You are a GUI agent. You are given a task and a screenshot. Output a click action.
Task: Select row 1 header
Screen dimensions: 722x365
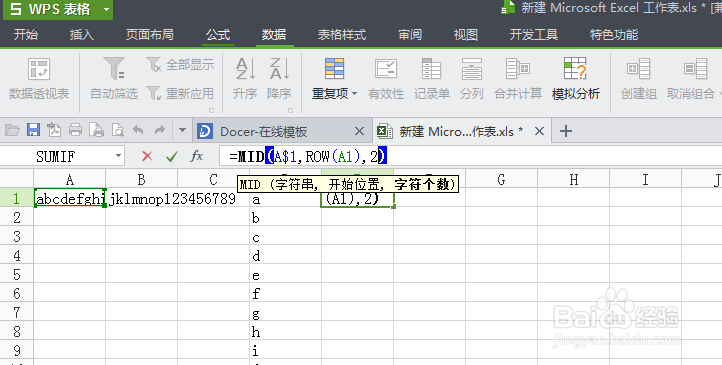pyautogui.click(x=17, y=198)
